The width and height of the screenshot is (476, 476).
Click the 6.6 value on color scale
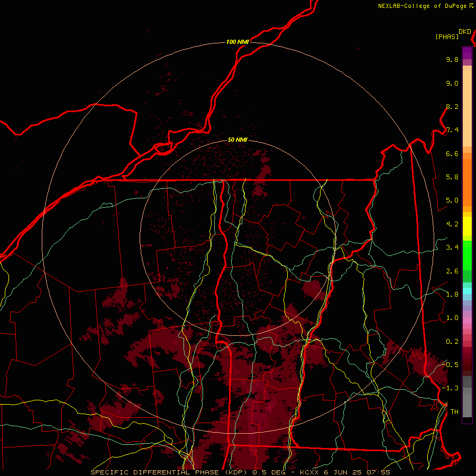[452, 153]
